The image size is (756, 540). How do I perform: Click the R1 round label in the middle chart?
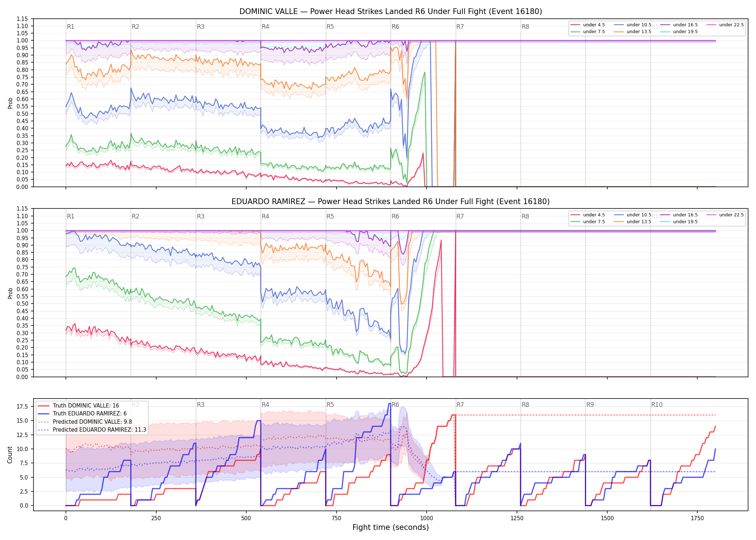[x=71, y=216]
